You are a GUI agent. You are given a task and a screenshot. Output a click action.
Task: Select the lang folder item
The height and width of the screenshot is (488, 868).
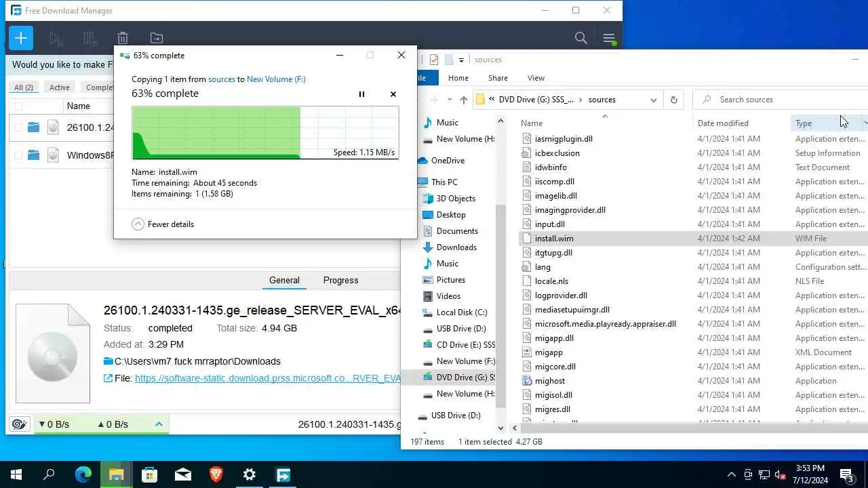(542, 267)
